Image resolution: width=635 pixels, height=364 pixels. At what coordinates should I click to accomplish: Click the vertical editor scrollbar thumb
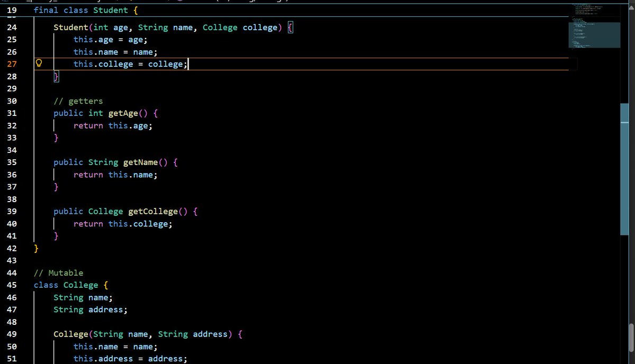click(x=624, y=169)
